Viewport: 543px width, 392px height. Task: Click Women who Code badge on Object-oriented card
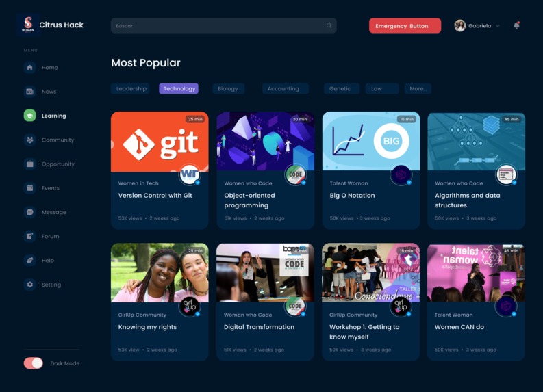coord(295,174)
